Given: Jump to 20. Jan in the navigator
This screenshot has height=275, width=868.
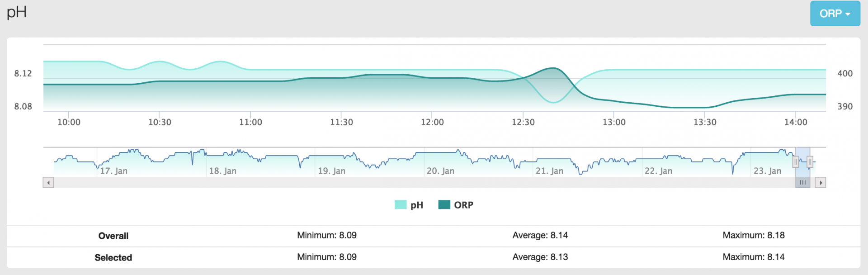Looking at the screenshot, I should [440, 171].
